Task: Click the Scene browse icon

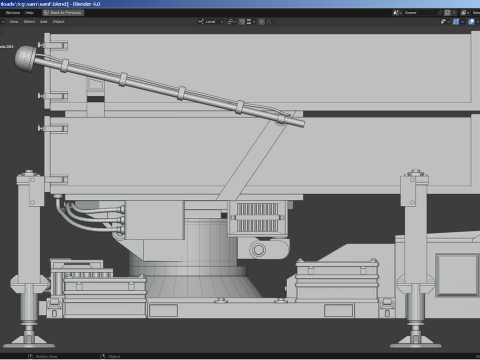Action: click(x=397, y=13)
